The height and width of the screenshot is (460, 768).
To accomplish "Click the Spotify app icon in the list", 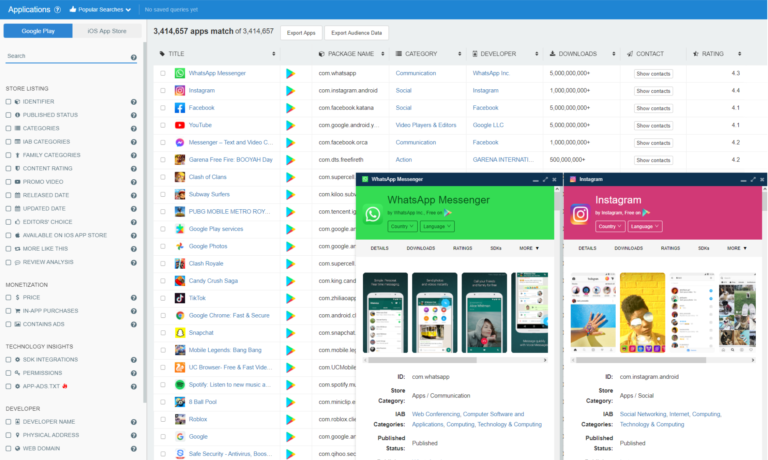I will pyautogui.click(x=180, y=384).
